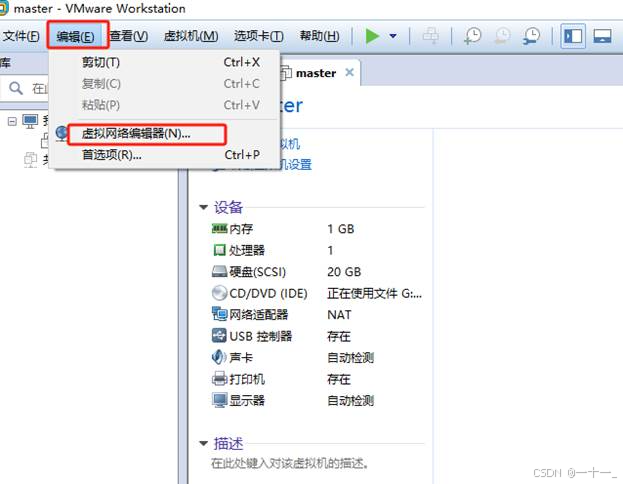
Task: Click the 显示器 display icon
Action: click(x=219, y=400)
